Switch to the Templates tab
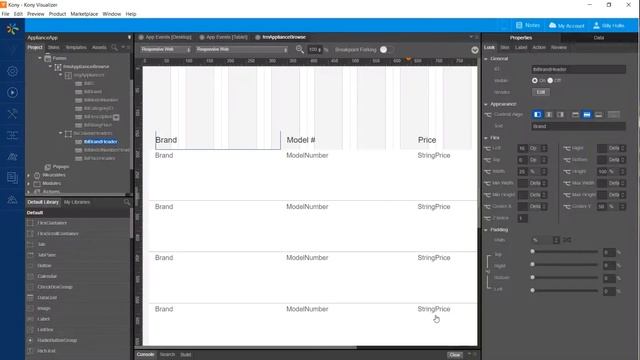 pos(76,47)
